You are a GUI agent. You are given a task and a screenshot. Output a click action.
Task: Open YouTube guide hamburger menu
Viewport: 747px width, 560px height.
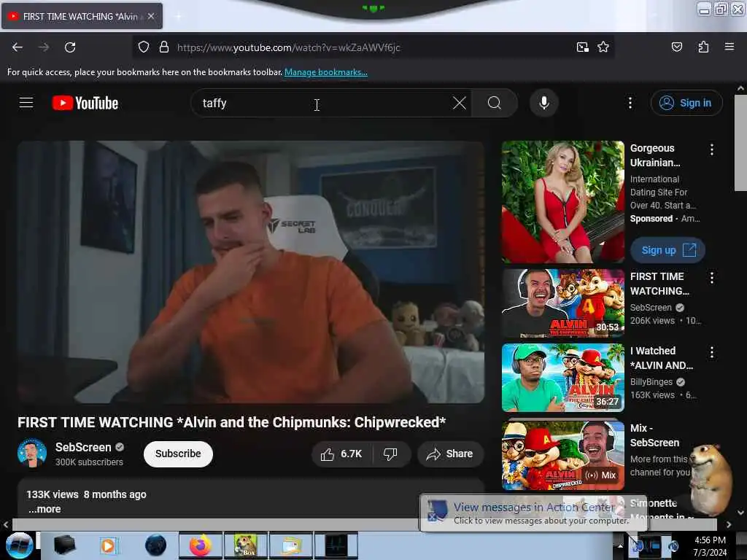click(x=26, y=103)
